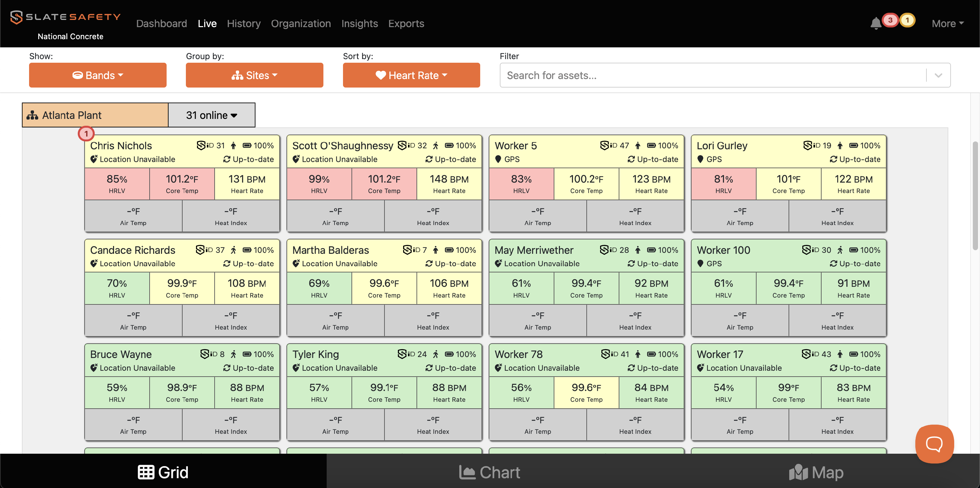Click the red badge on Chris Nichols' card
980x488 pixels.
[x=86, y=134]
